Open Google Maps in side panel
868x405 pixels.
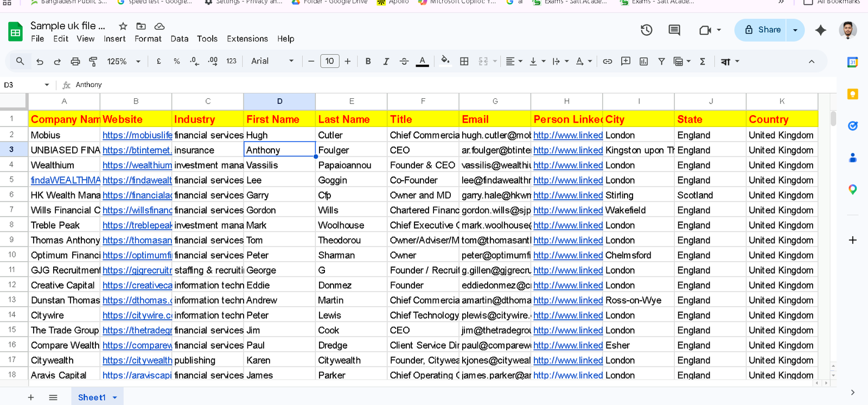coord(852,189)
